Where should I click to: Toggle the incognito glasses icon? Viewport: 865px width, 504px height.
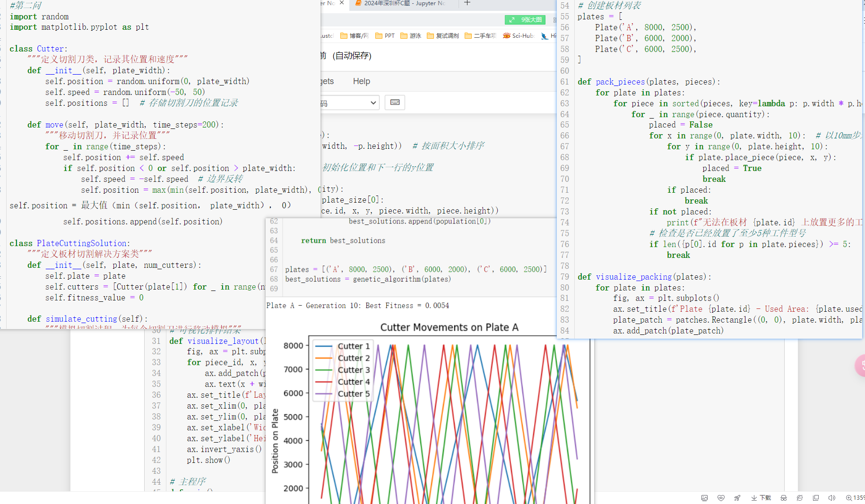tap(784, 498)
